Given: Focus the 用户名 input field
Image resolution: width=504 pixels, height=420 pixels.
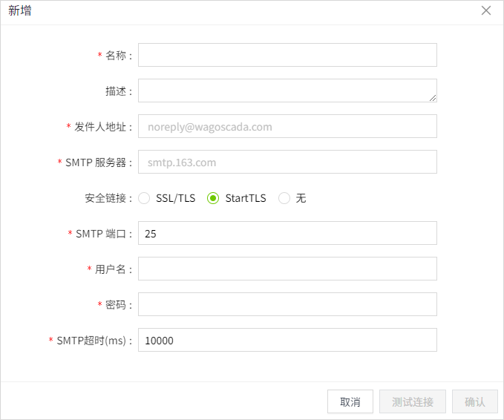Looking at the screenshot, I should pyautogui.click(x=287, y=269).
